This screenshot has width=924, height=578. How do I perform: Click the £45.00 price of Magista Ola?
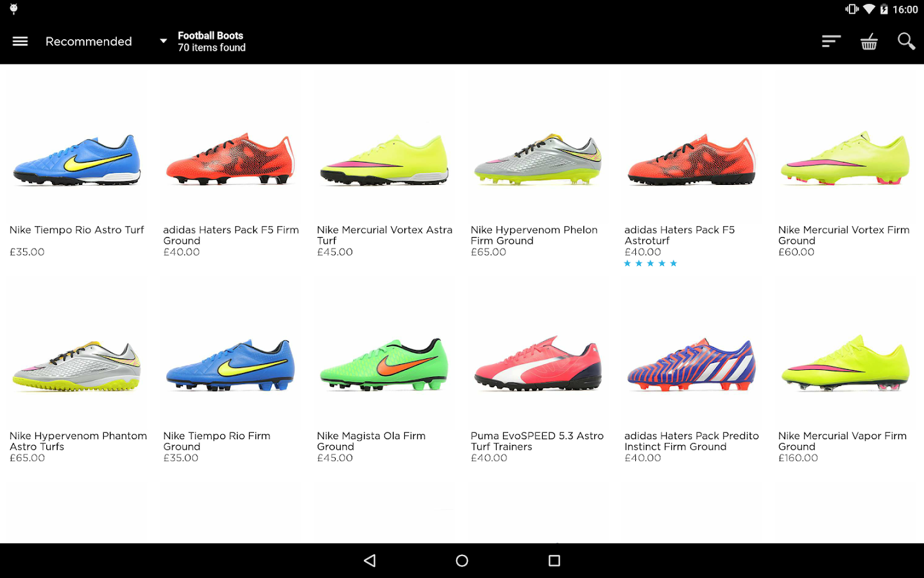335,458
